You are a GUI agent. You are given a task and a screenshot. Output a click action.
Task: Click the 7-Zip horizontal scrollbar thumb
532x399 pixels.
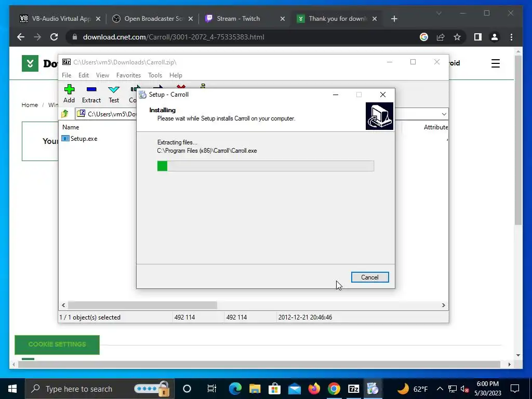click(142, 305)
